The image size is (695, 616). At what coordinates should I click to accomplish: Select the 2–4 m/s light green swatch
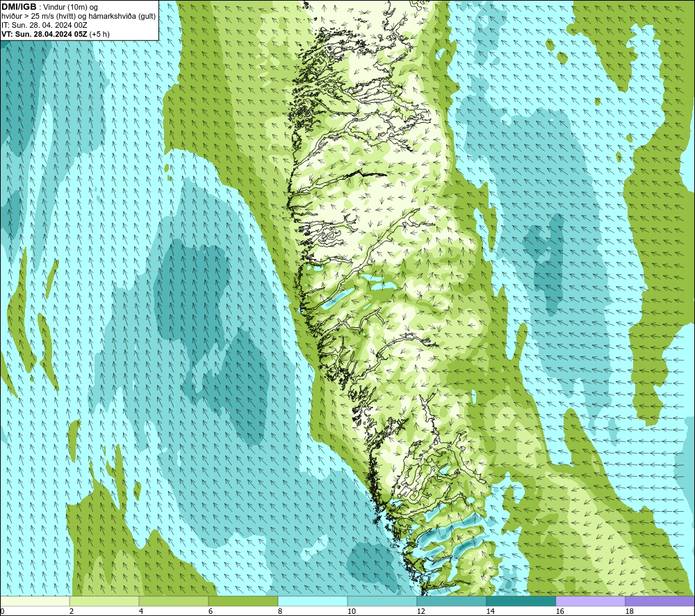click(104, 601)
